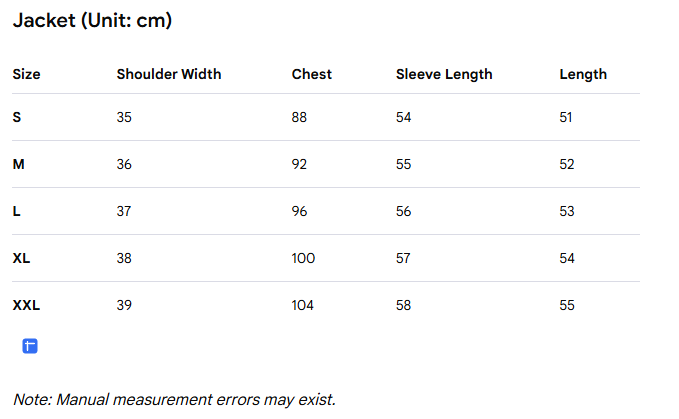
Task: Click shoulder width value 39
Action: point(124,305)
